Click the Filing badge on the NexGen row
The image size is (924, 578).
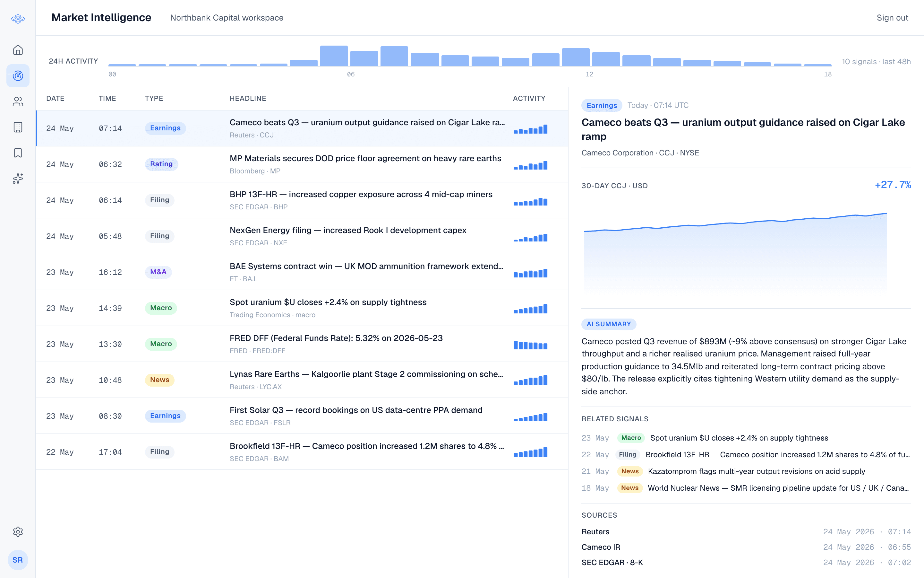point(159,236)
